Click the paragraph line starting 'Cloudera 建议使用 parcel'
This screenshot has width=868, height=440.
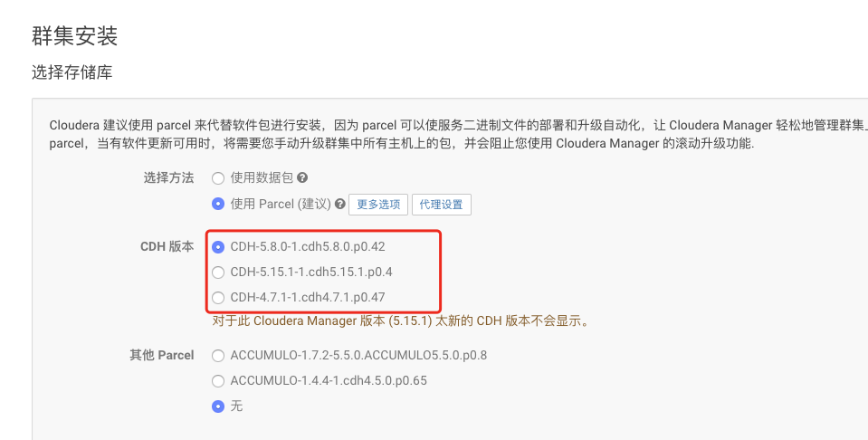click(458, 125)
